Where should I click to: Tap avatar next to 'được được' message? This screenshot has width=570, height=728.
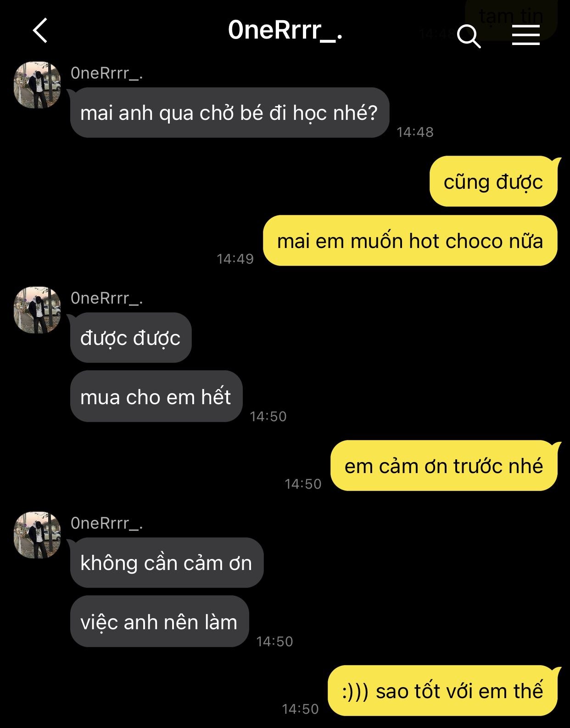[x=37, y=310]
